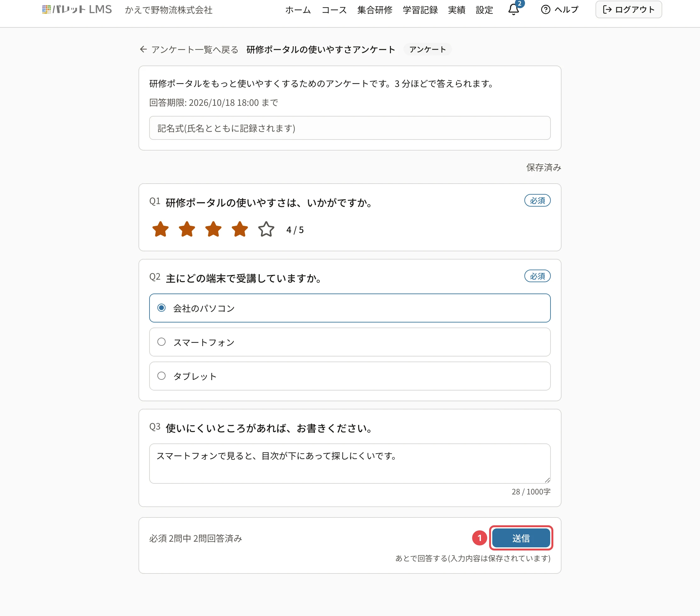Open the 学習記録 menu item
The height and width of the screenshot is (616, 700).
(420, 10)
